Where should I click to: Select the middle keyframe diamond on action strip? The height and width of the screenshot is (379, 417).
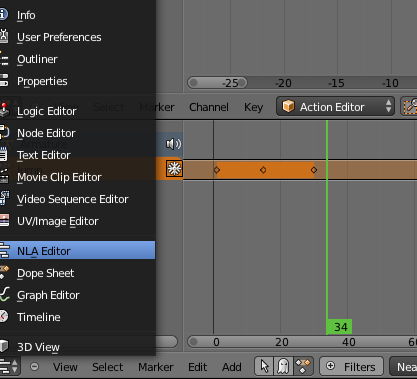click(263, 170)
